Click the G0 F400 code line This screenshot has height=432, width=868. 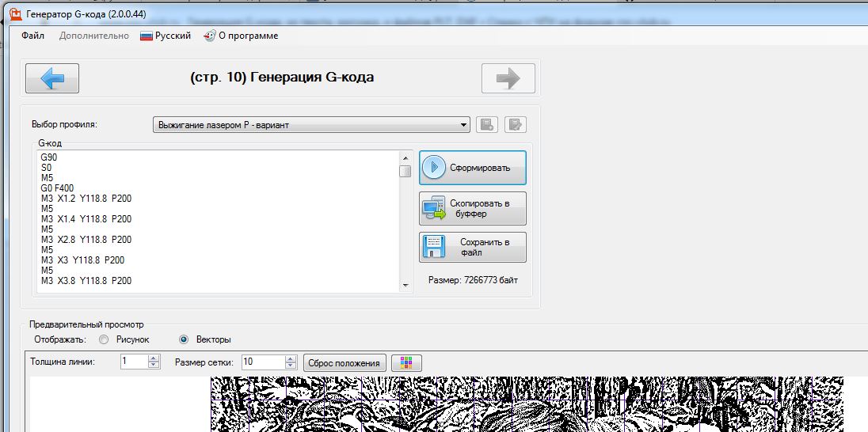click(x=57, y=188)
